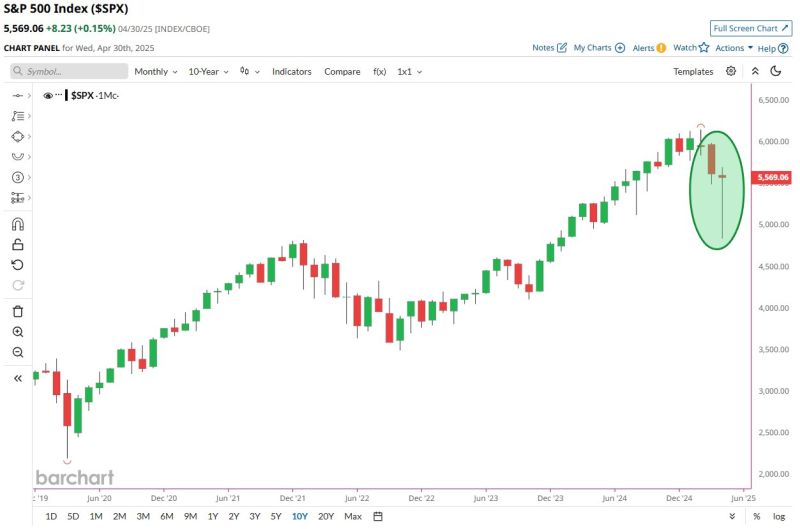This screenshot has height=529, width=800.
Task: Open chart settings gear icon
Action: point(731,71)
